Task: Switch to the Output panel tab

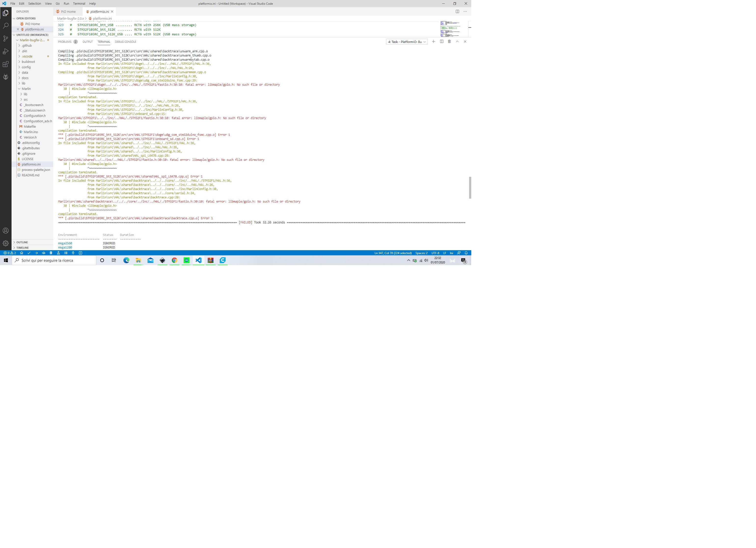Action: tap(88, 42)
